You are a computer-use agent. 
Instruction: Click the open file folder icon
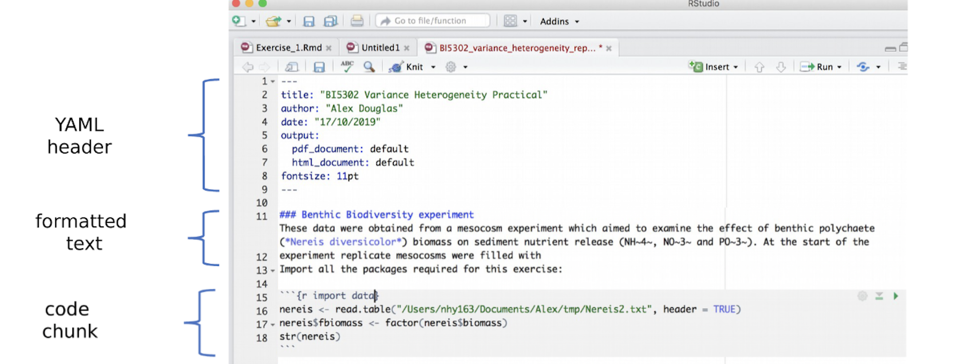273,21
